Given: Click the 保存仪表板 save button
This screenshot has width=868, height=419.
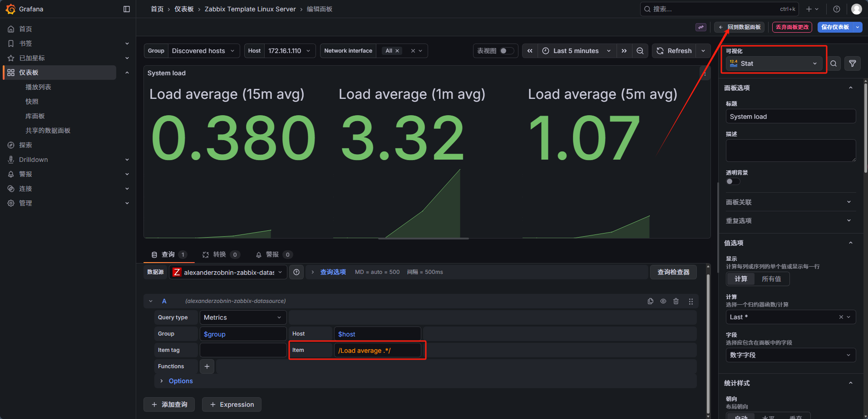Looking at the screenshot, I should pos(835,27).
